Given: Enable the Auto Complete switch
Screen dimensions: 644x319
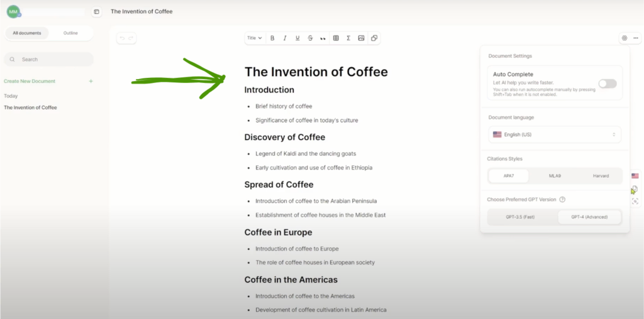Looking at the screenshot, I should point(607,84).
